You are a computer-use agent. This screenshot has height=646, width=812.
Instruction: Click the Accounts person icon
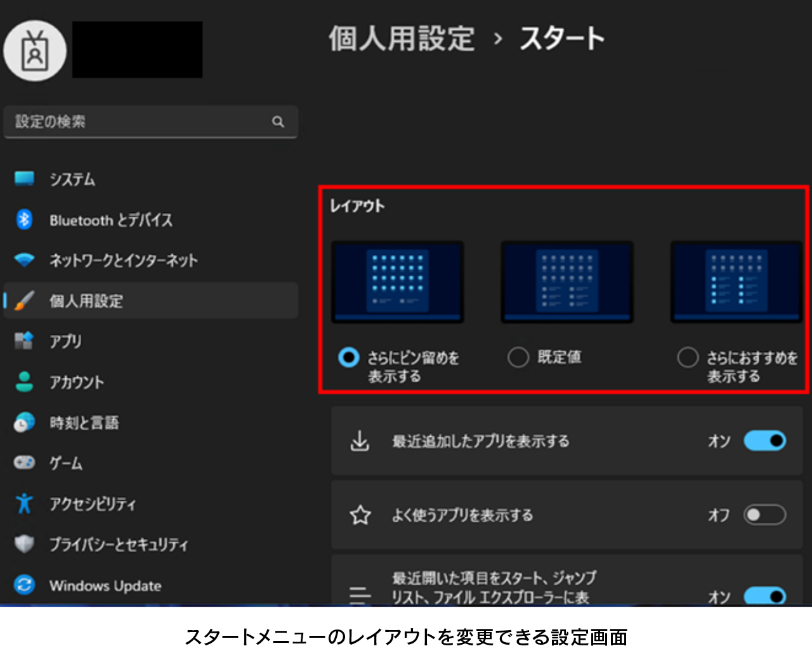(24, 382)
